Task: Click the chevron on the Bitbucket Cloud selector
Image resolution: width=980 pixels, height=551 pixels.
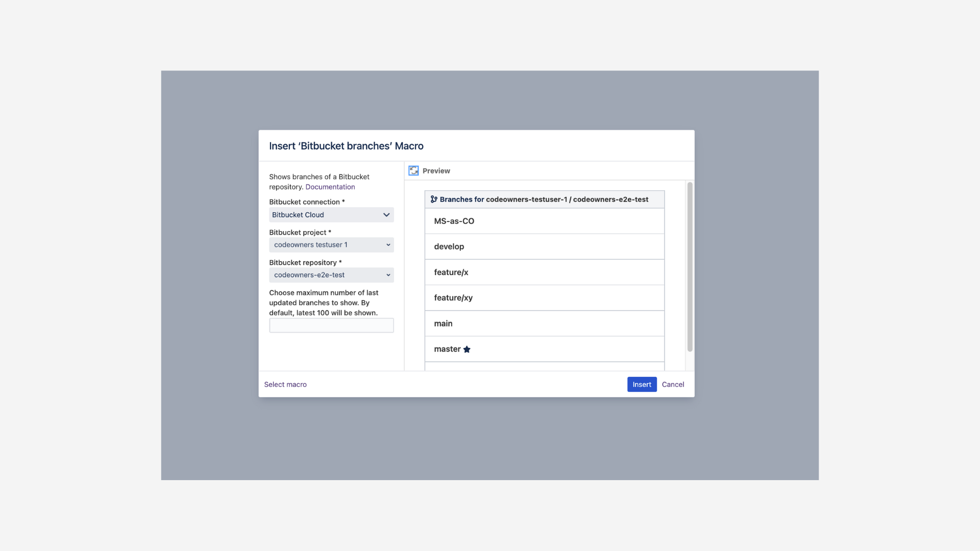Action: (386, 215)
